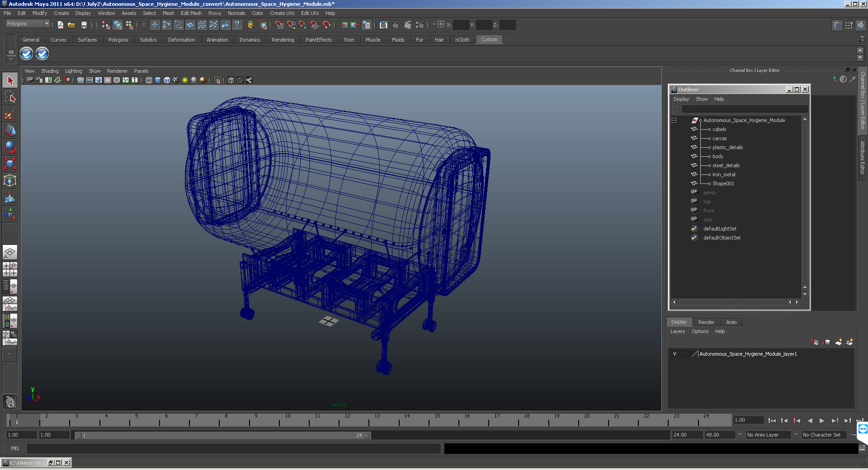Switch to the Anim layer tab
Image resolution: width=868 pixels, height=470 pixels.
pyautogui.click(x=731, y=322)
